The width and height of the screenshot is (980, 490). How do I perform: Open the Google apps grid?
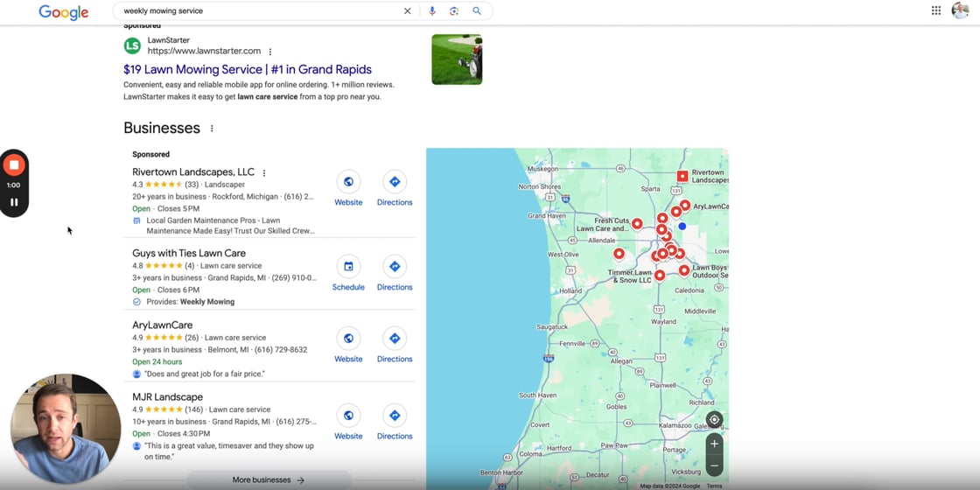pyautogui.click(x=936, y=10)
